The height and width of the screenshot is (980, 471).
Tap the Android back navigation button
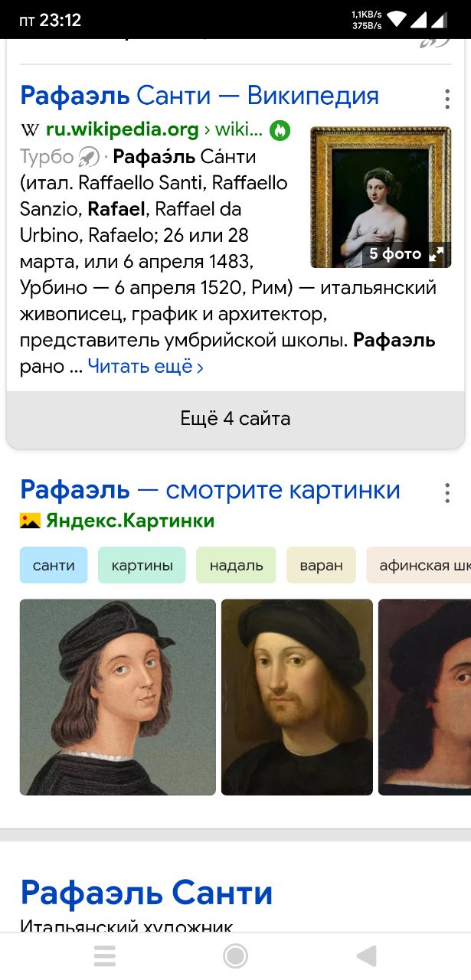click(366, 955)
